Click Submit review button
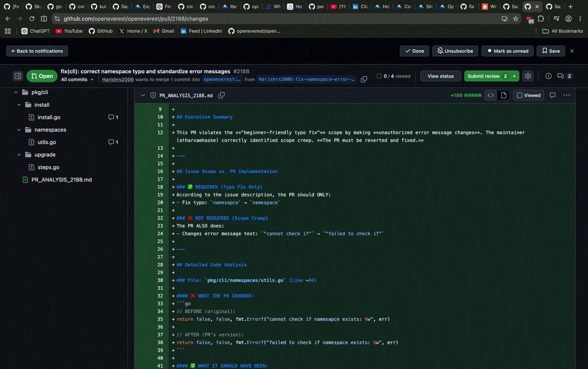The image size is (588, 369). [487, 76]
